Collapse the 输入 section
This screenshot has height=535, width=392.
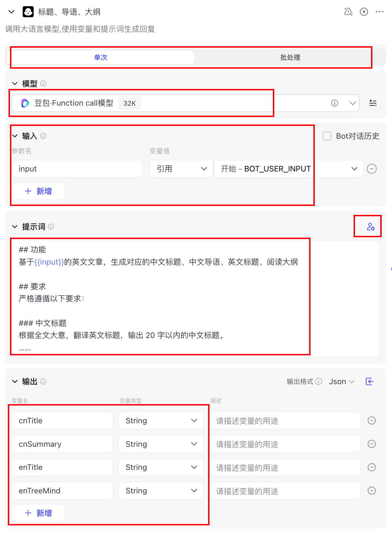click(x=15, y=136)
